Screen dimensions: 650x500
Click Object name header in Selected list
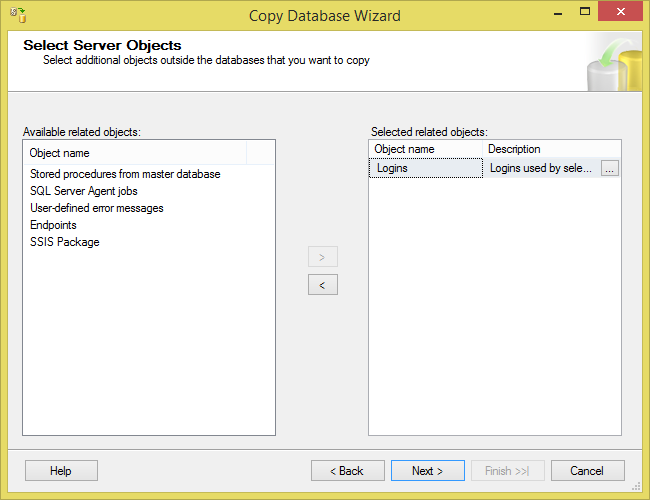[404, 149]
